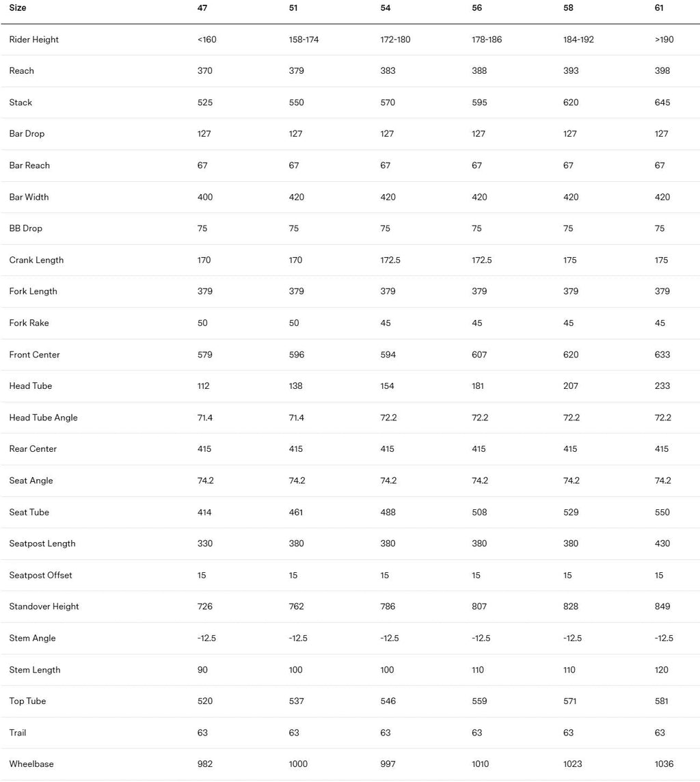
Task: Click the Size 47 column header
Action: [202, 8]
